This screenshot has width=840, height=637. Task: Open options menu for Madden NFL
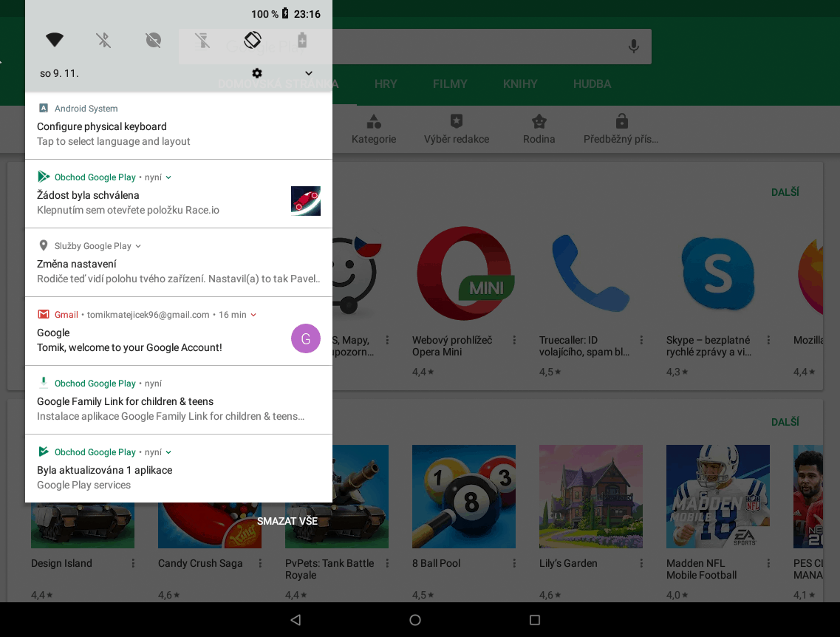click(x=768, y=564)
